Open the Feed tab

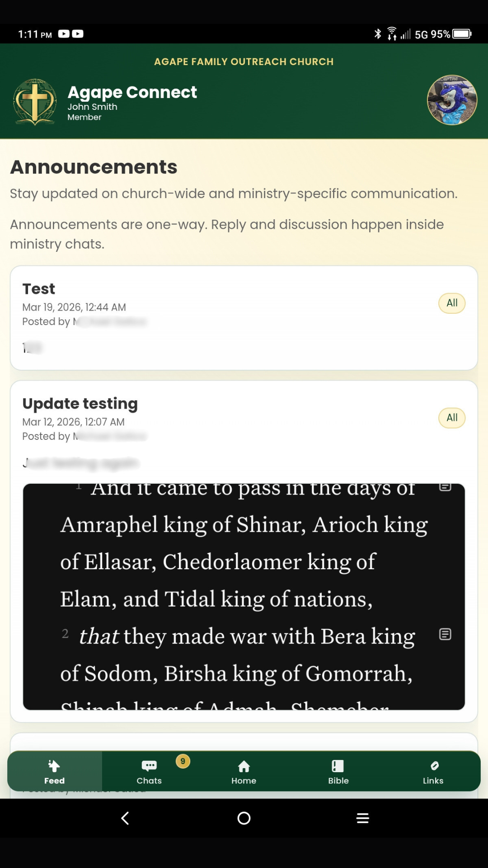(x=54, y=772)
